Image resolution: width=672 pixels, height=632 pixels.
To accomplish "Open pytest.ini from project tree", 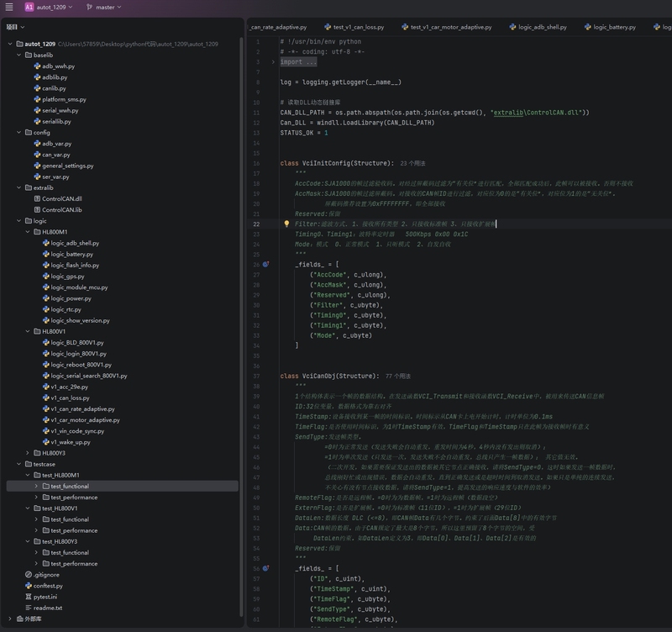I will pos(45,597).
